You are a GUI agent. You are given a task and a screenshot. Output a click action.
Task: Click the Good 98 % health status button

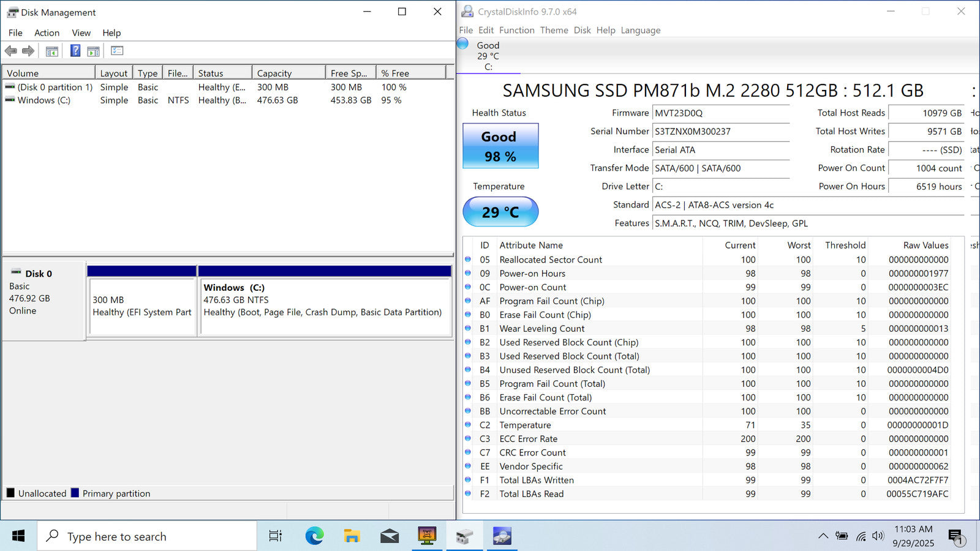[500, 146]
